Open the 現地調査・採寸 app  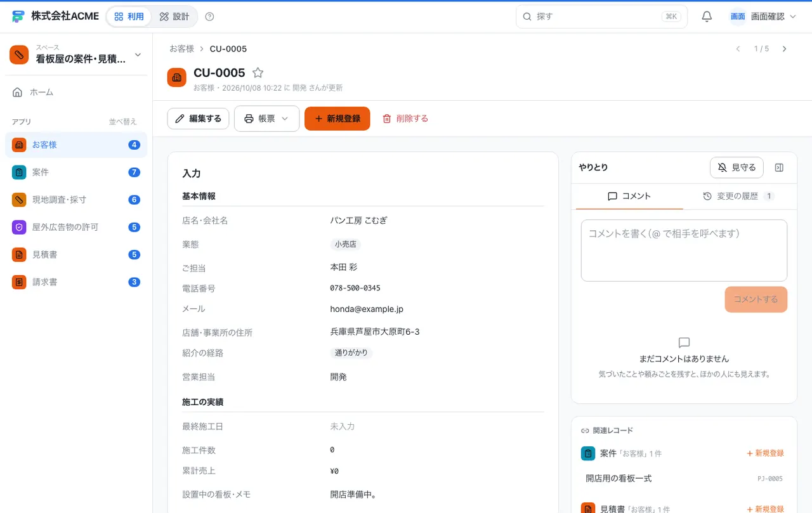click(76, 199)
